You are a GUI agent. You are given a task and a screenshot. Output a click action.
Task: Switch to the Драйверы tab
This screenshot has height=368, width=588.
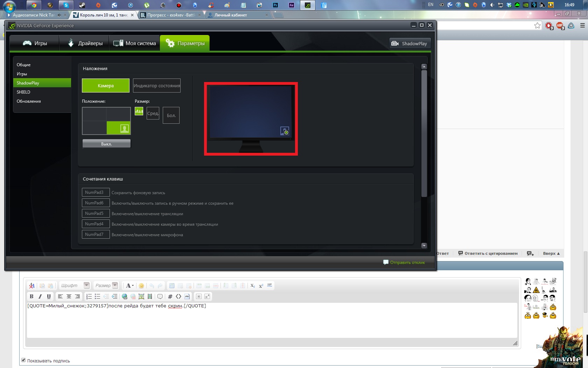coord(84,43)
